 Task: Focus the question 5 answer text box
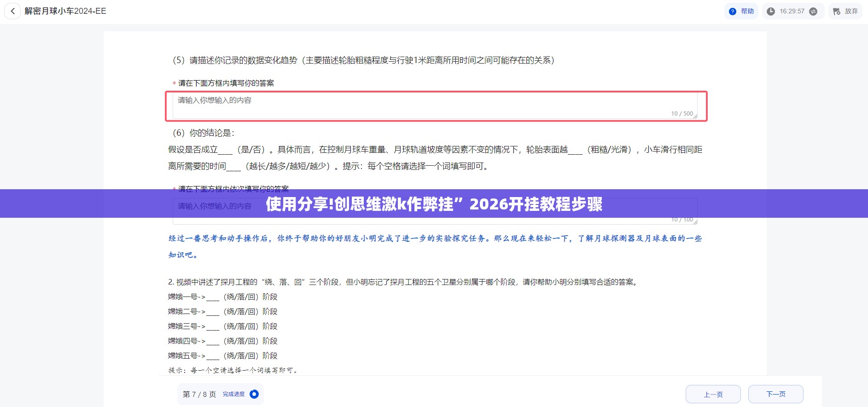click(435, 106)
